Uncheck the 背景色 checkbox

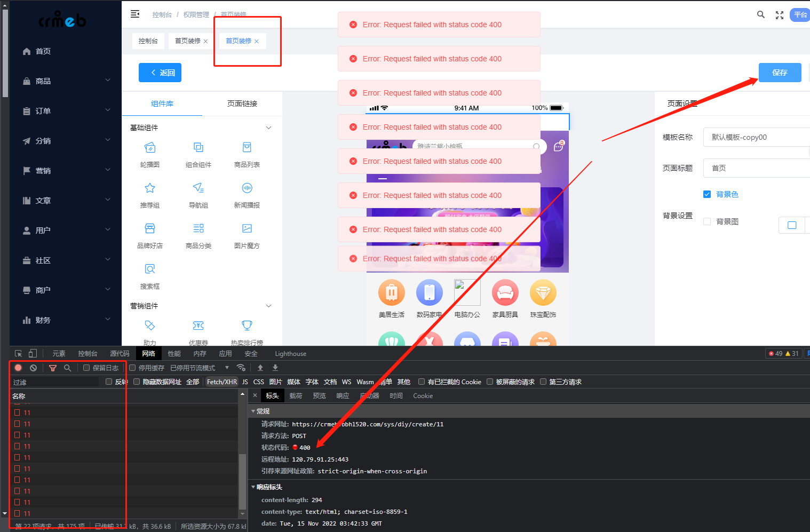pos(707,194)
